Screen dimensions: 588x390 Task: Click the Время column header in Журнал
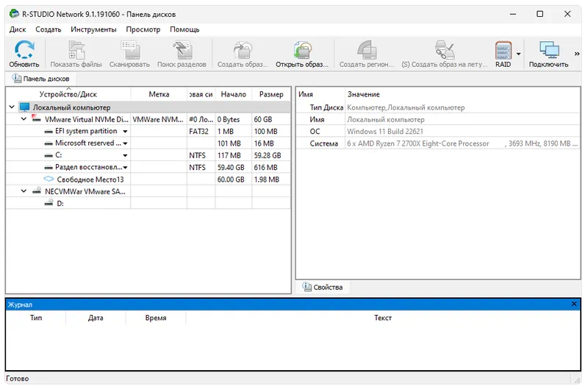156,318
